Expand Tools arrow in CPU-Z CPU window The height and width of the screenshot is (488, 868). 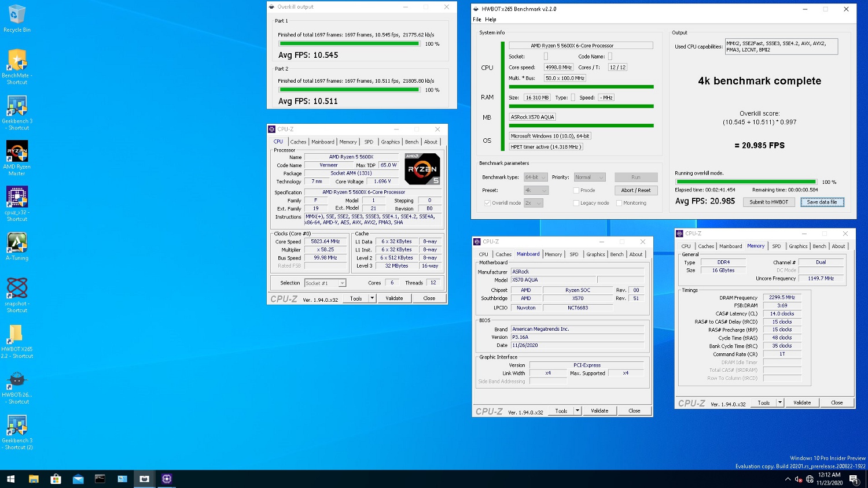[x=372, y=298]
